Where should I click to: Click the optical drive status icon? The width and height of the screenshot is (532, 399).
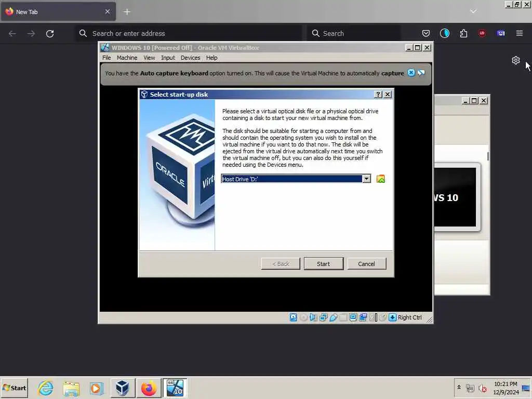click(x=303, y=317)
